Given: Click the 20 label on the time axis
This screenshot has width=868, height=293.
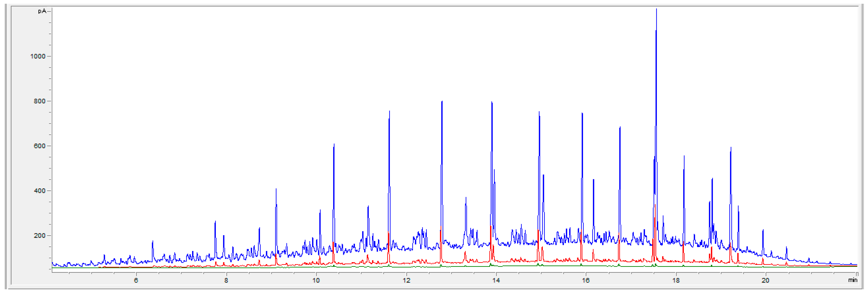Looking at the screenshot, I should pos(765,280).
